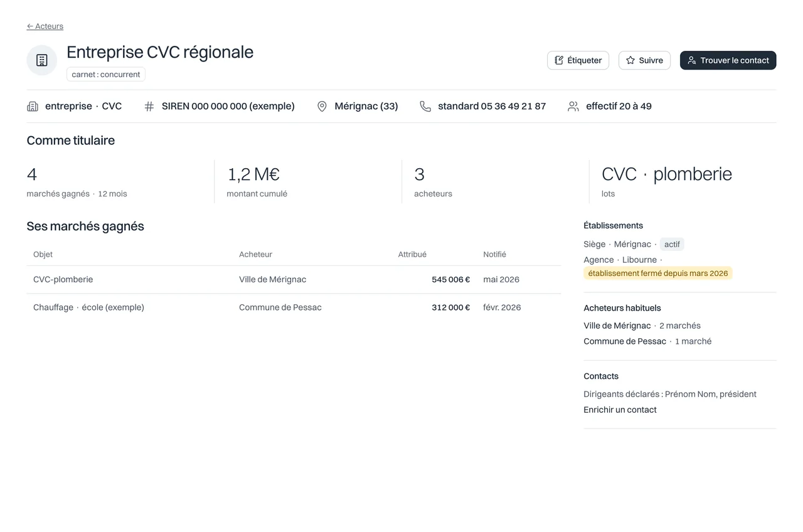Click the Notifié column header
Image resolution: width=803 pixels, height=532 pixels.
pyautogui.click(x=494, y=254)
